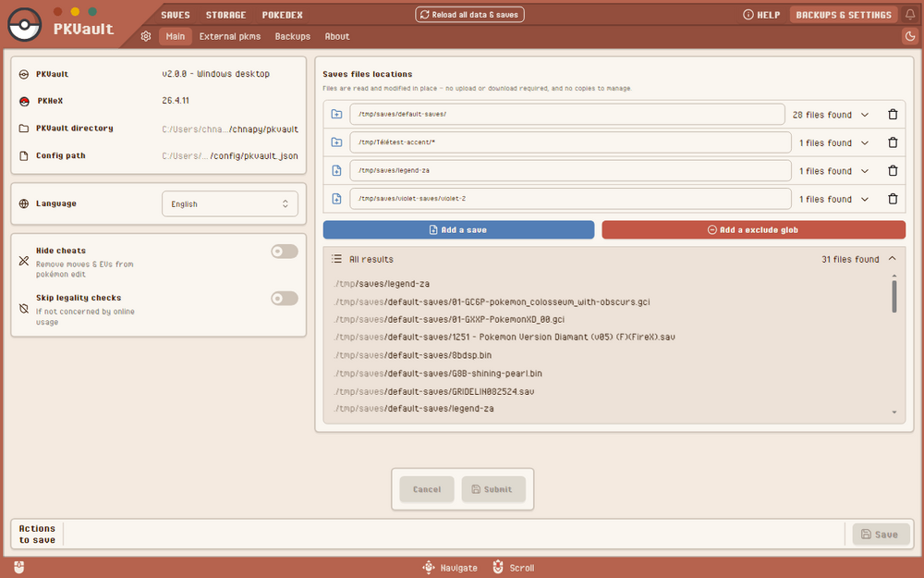Select the G8B-shining-pearl.bin result

tap(438, 374)
